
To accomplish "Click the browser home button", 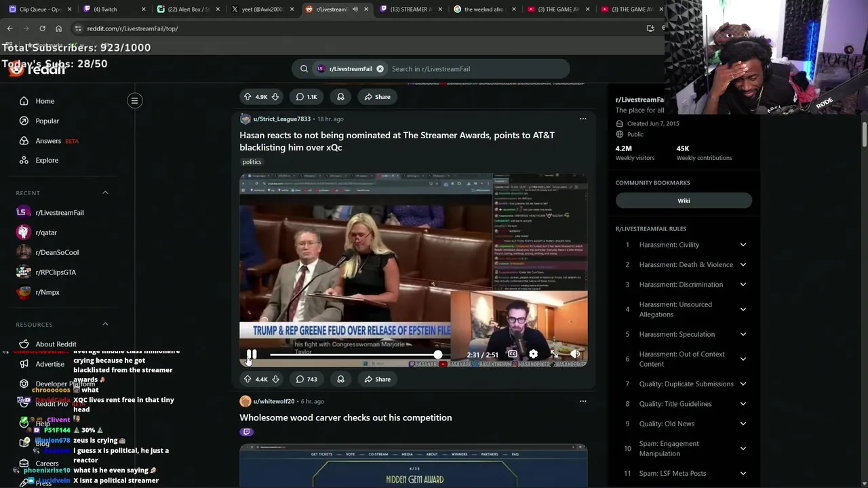I will tap(58, 28).
